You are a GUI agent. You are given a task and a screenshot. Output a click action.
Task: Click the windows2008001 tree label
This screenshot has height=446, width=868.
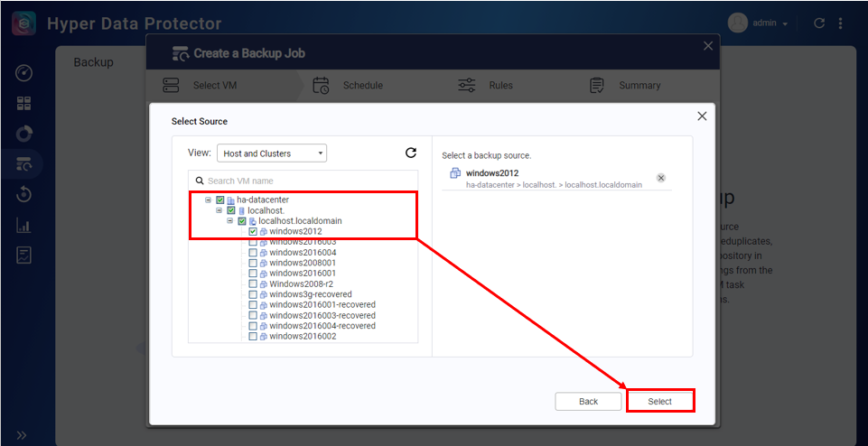click(303, 263)
